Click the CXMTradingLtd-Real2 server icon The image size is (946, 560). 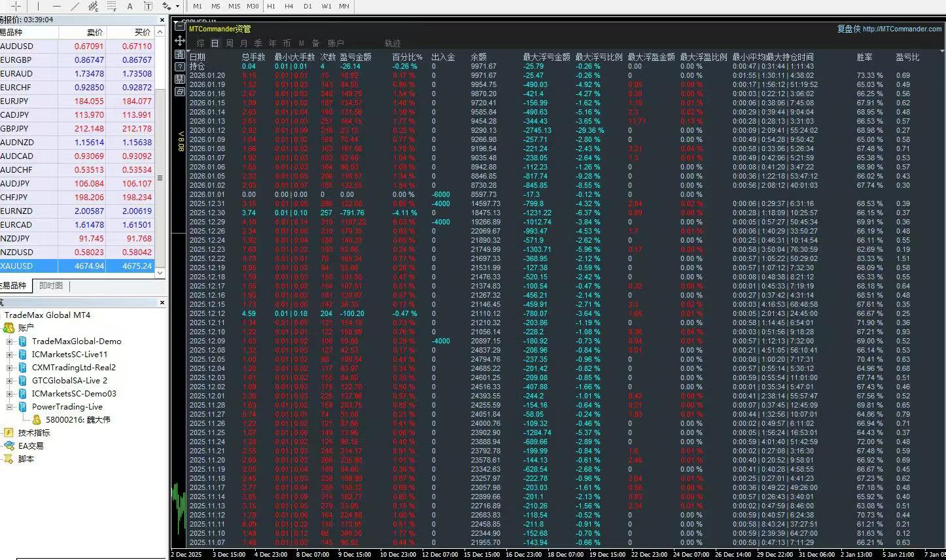pyautogui.click(x=23, y=368)
